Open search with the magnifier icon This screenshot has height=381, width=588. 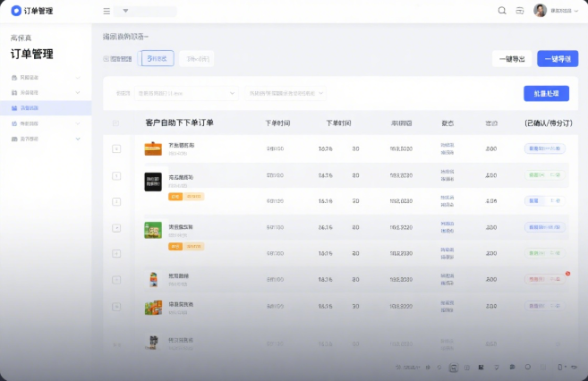click(502, 11)
